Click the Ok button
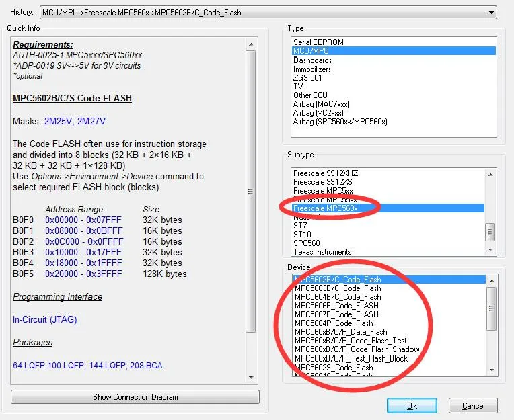Viewport: 514px width, 420px height. 412,406
